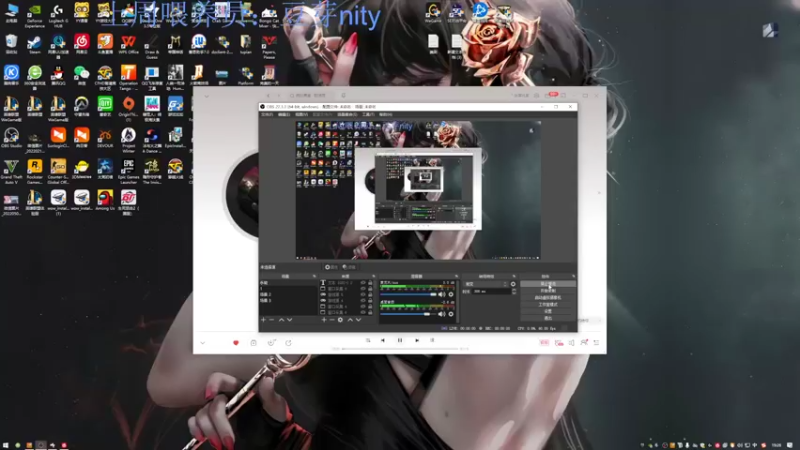
Task: Open Papers, Please desktop icon
Action: [269, 46]
